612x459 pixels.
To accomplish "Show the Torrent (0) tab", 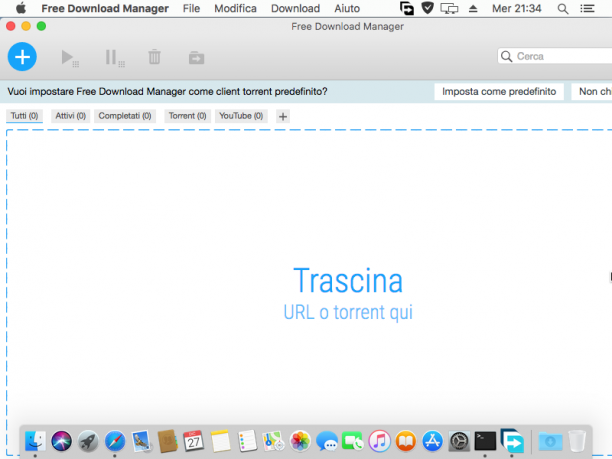I will pos(187,116).
